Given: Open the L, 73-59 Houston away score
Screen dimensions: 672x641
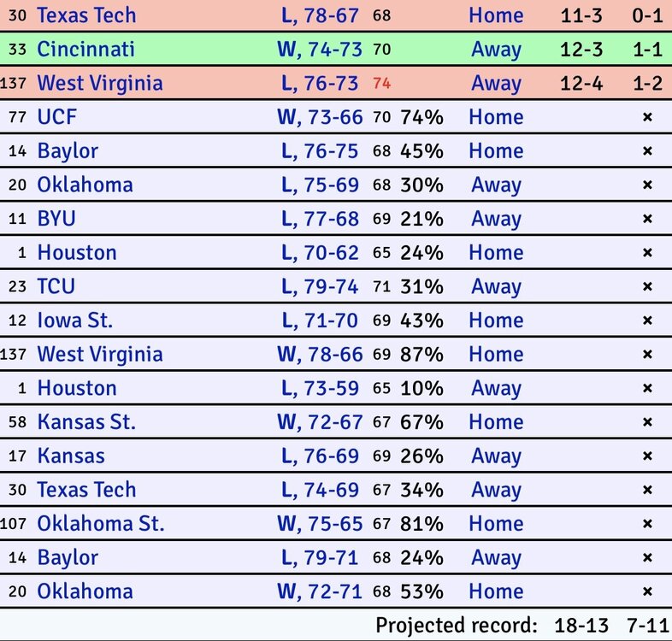Looking at the screenshot, I should click(x=321, y=388).
